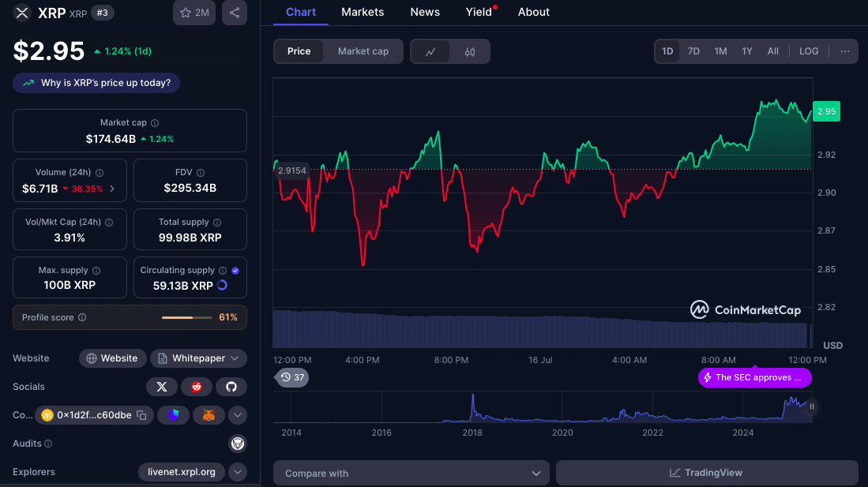The image size is (868, 487).
Task: Click circulating supply progress ring
Action: point(223,286)
